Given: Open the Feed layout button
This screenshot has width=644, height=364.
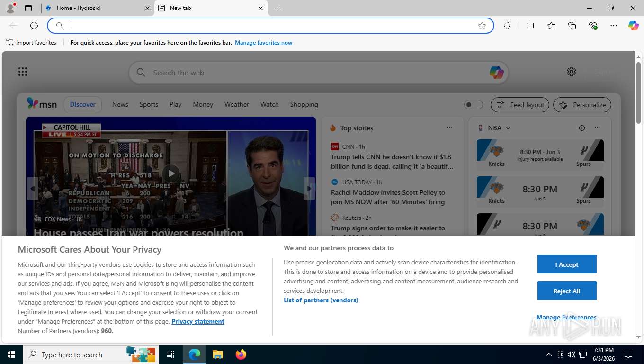Looking at the screenshot, I should 520,105.
